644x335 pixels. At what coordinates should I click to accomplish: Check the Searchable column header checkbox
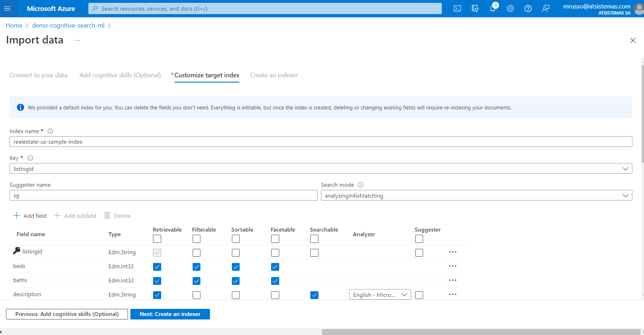tap(314, 239)
